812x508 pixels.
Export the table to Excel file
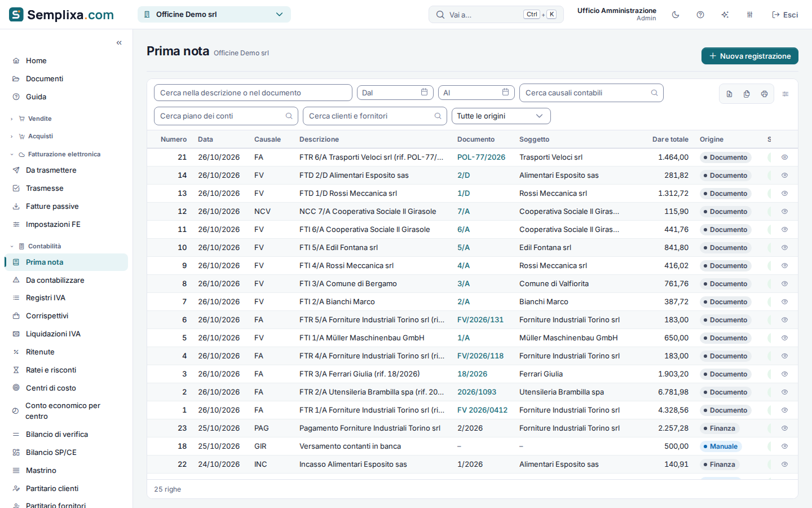(729, 94)
